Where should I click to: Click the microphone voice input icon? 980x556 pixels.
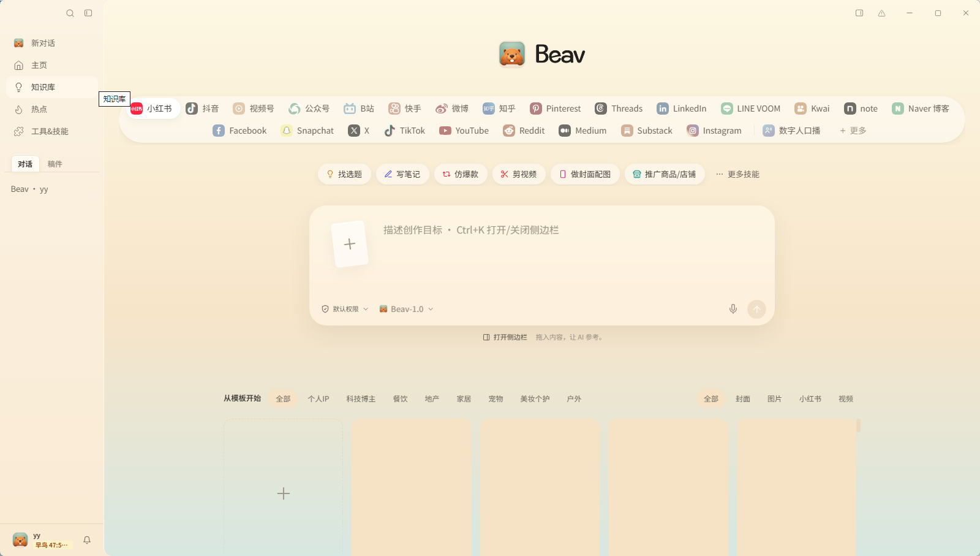click(x=733, y=309)
